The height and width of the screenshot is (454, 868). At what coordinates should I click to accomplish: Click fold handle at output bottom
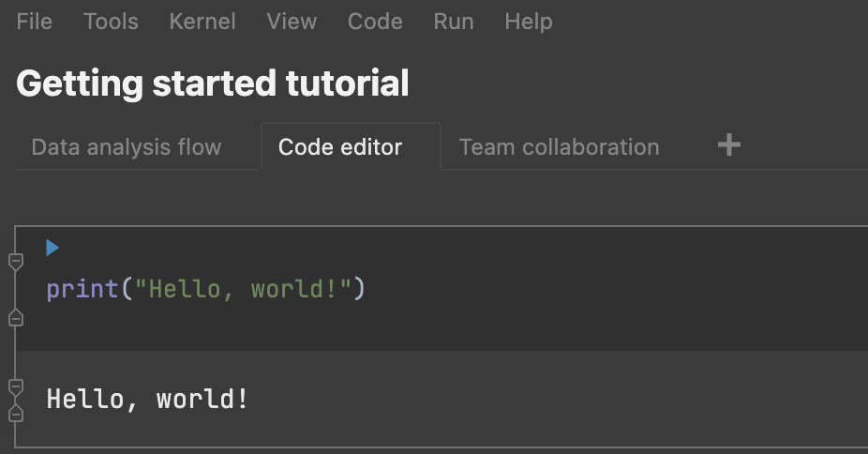[15, 414]
